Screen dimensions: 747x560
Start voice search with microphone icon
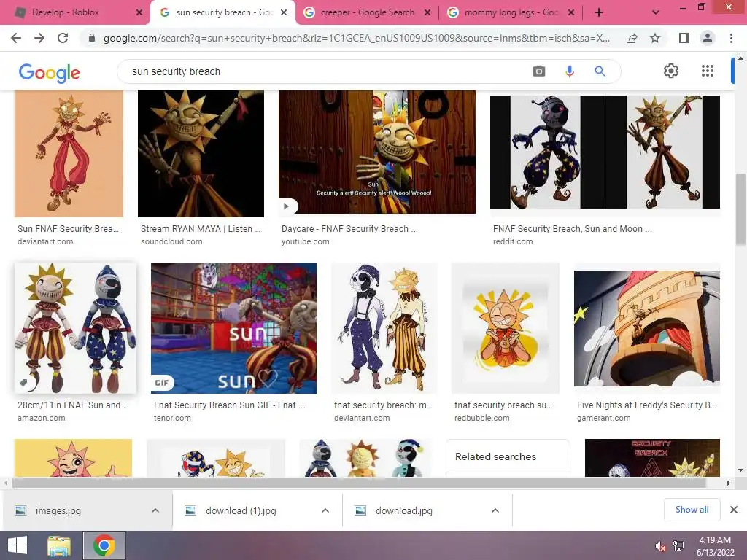click(569, 71)
